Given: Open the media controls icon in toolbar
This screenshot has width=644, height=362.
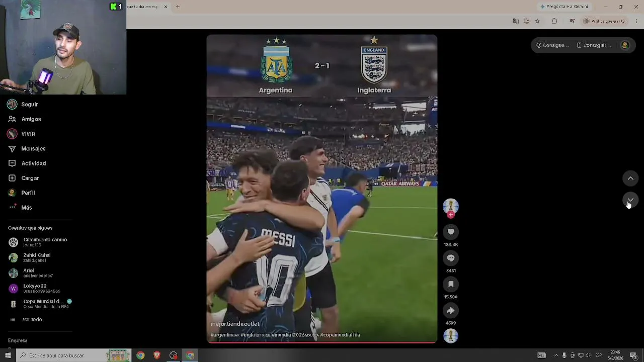Looking at the screenshot, I should (572, 21).
